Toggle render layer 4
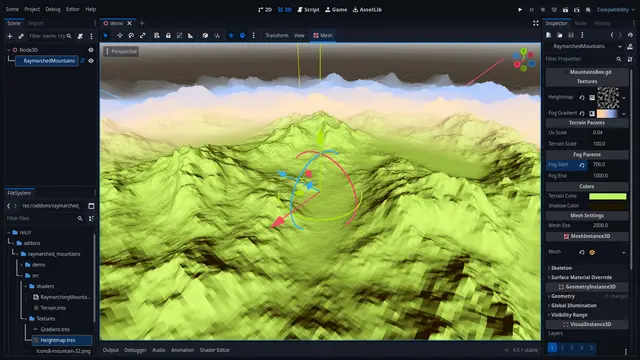Screen dimensions: 640x360 point(582,347)
